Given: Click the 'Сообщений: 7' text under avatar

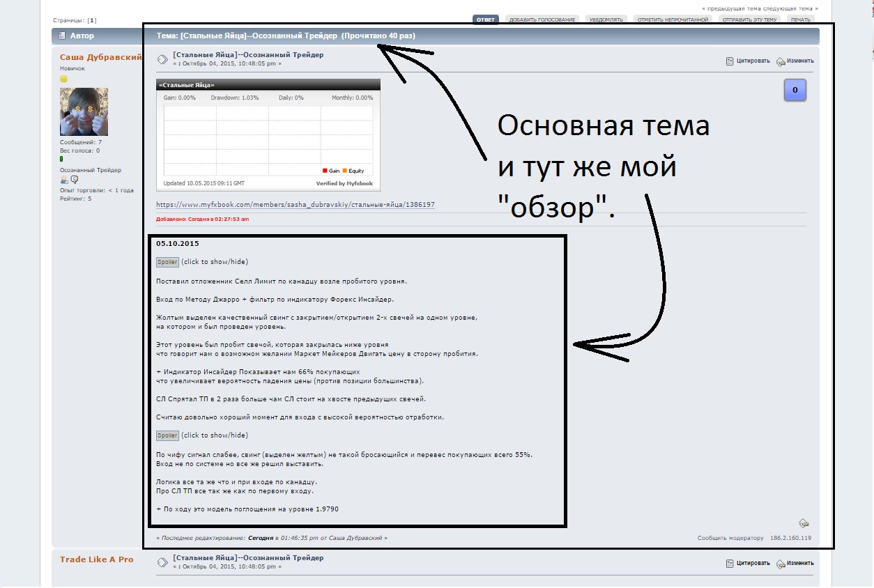Looking at the screenshot, I should tap(81, 142).
